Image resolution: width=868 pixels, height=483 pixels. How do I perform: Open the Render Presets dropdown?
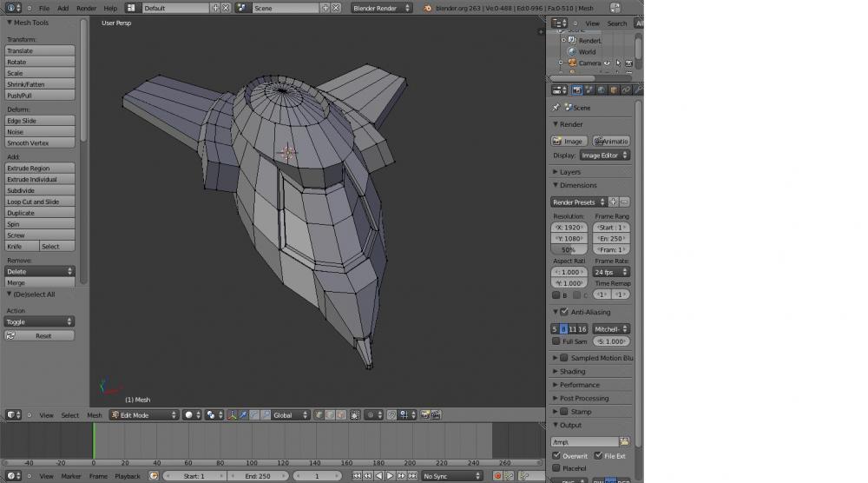578,202
